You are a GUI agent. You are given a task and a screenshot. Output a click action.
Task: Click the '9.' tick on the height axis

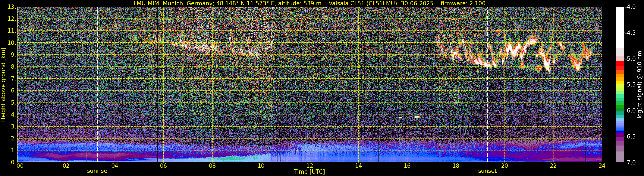[13, 55]
